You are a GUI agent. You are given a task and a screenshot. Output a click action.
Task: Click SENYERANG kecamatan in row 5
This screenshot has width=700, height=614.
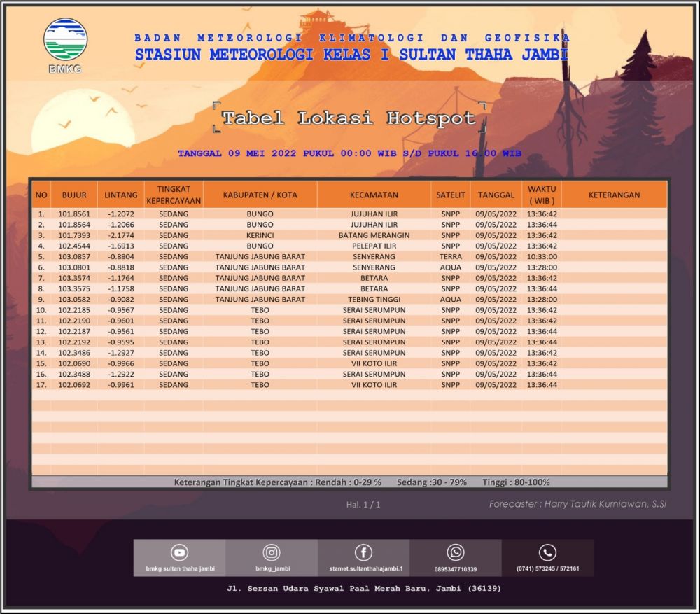(374, 257)
